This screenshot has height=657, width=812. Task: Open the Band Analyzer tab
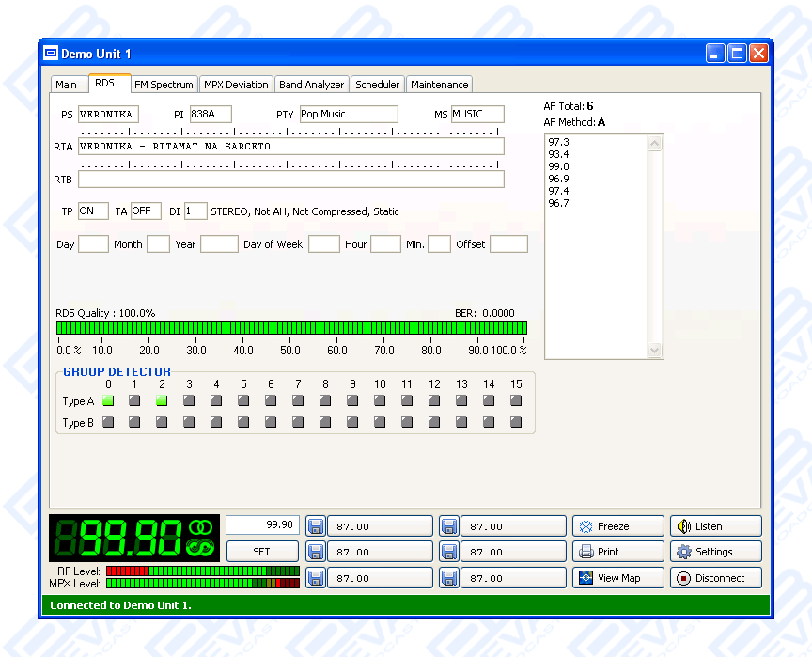click(x=311, y=85)
